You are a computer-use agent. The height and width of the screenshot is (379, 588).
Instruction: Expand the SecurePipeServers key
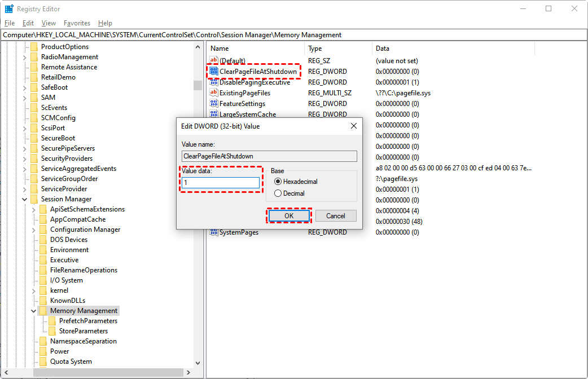pos(25,148)
